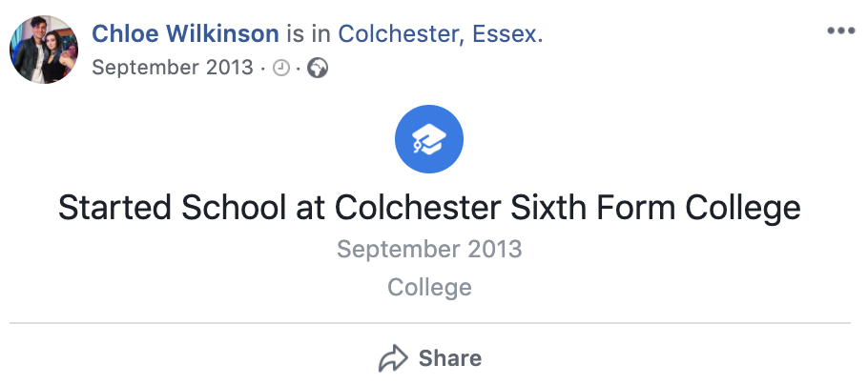
Task: Visit the Chloe Wilkinson profile name link
Action: pyautogui.click(x=185, y=35)
